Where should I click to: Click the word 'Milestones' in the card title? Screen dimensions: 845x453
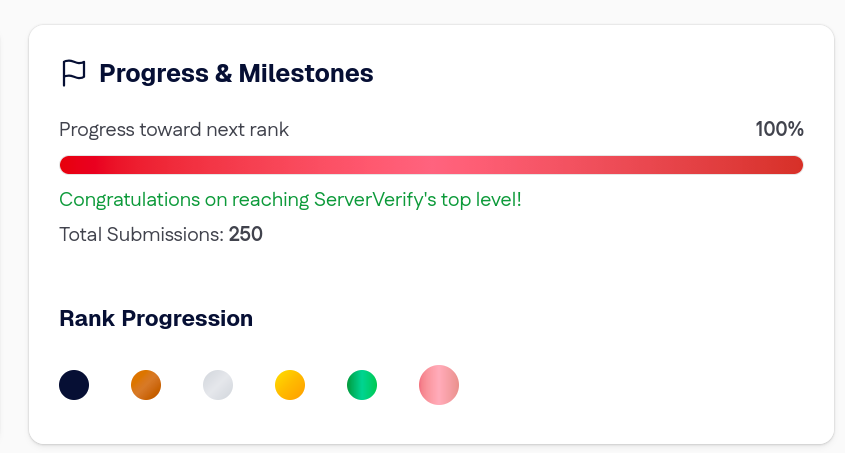306,73
